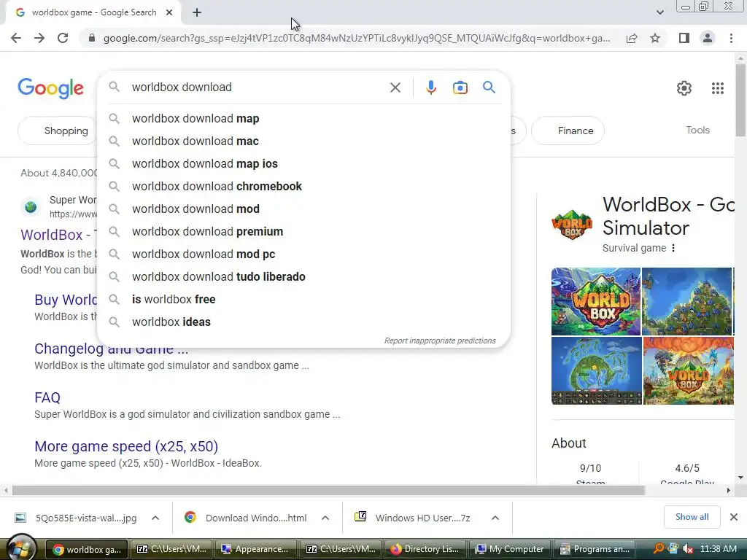The width and height of the screenshot is (747, 560).
Task: Choose suggestion worldbox download mac
Action: click(x=303, y=141)
